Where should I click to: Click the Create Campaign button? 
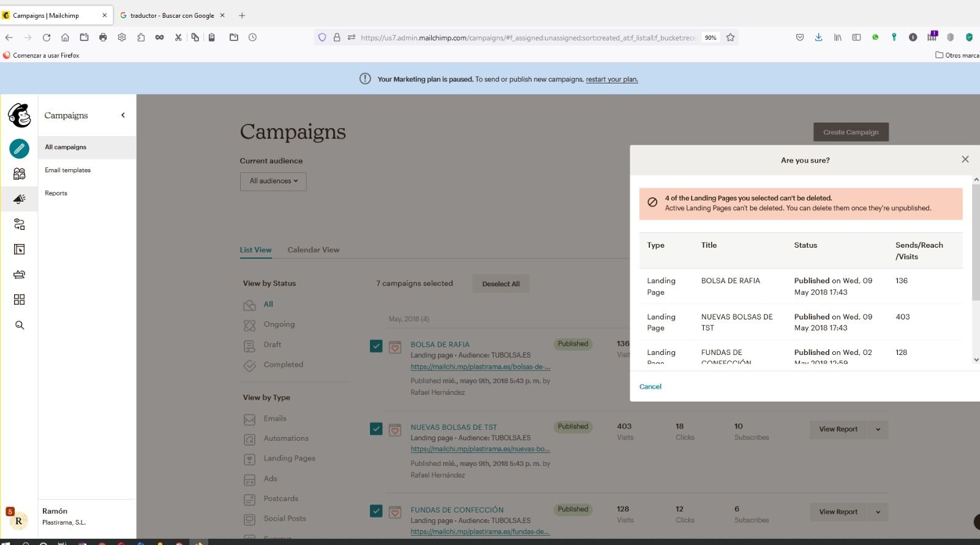tap(851, 132)
